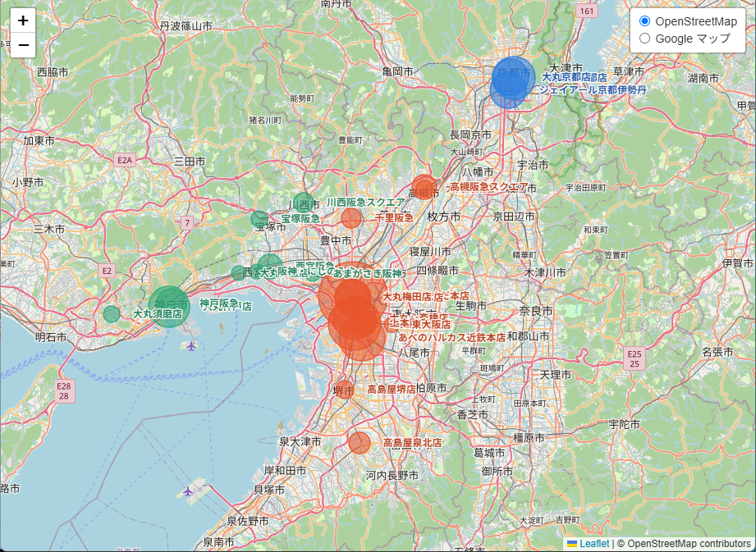Viewport: 756px width, 552px height.
Task: Click the orange circle marker at 高槻市
Action: 424,187
